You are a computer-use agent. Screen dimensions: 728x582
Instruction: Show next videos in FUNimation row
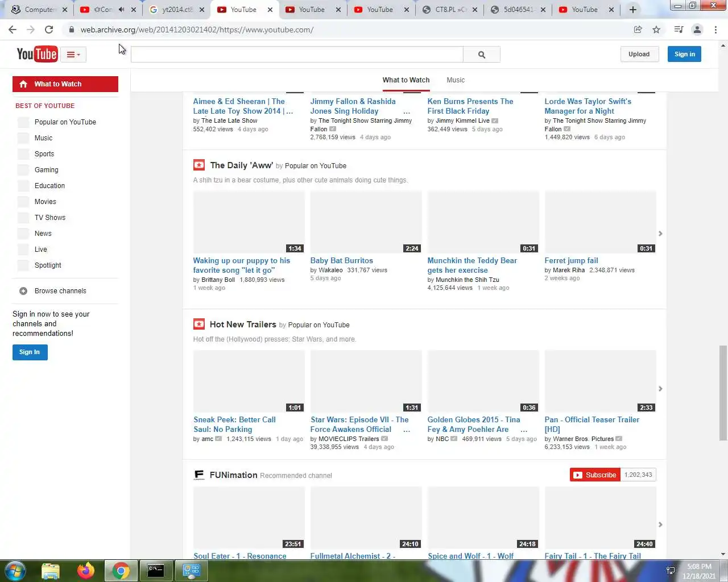pyautogui.click(x=660, y=525)
